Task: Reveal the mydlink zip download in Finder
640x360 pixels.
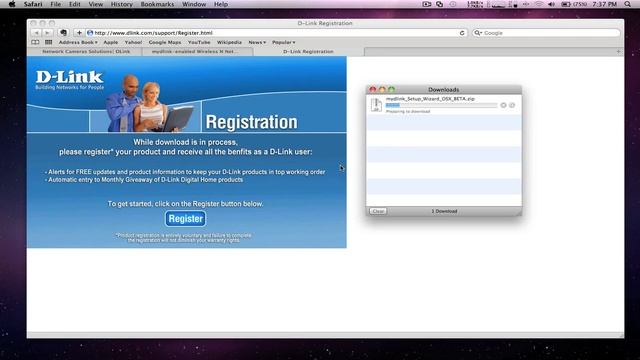Action: click(x=512, y=105)
